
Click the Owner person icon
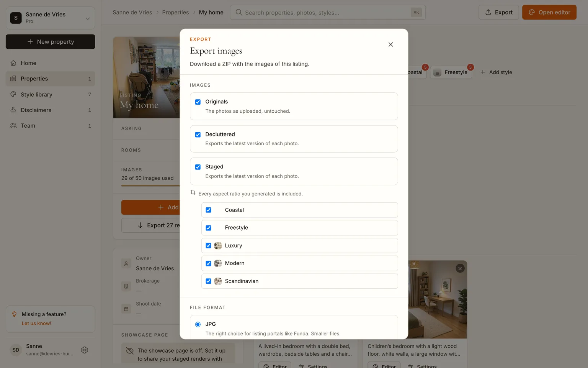(x=126, y=264)
